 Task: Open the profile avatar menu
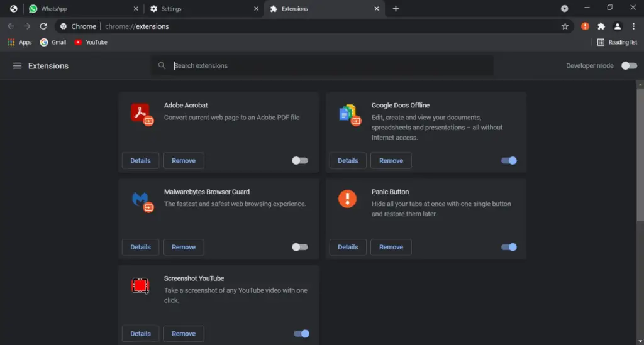[x=618, y=26]
